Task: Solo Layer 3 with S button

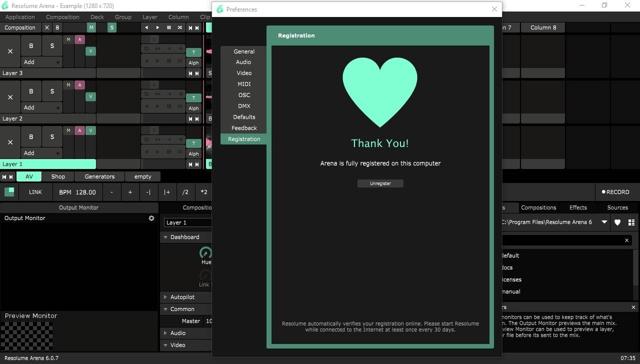Action: click(52, 45)
